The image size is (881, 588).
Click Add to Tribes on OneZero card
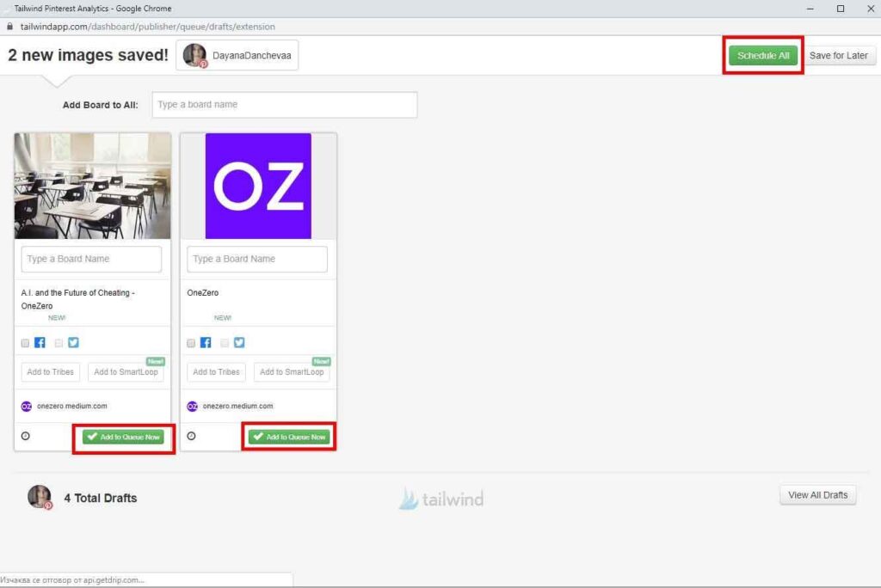(216, 371)
